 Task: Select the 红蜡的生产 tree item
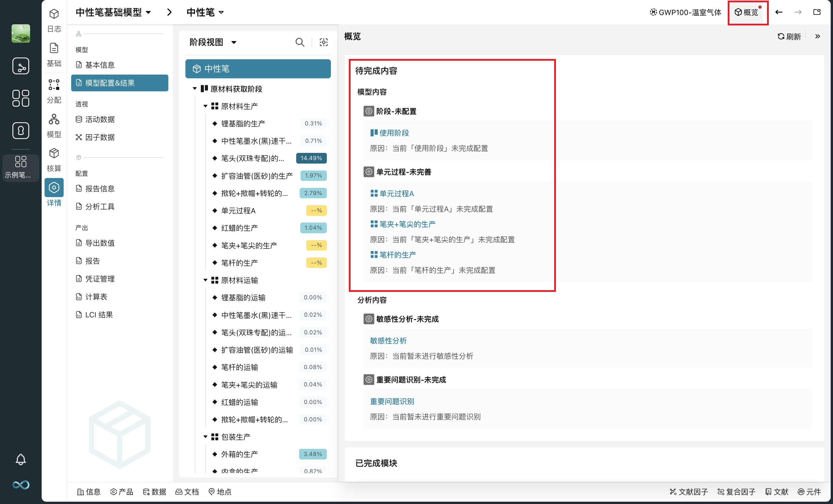(239, 228)
